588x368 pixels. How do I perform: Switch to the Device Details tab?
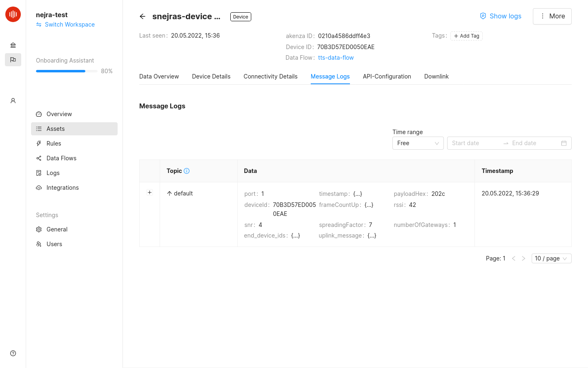[x=211, y=76]
